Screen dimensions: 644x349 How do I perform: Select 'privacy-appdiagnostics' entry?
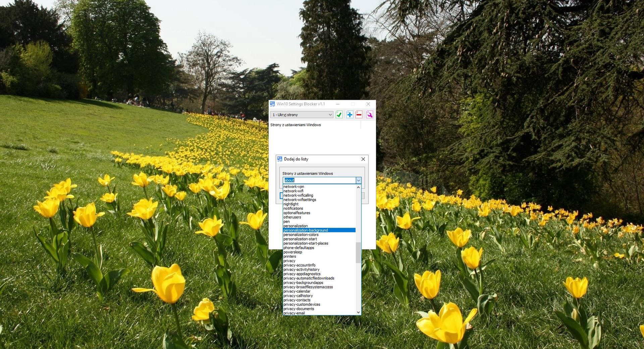[319, 274]
